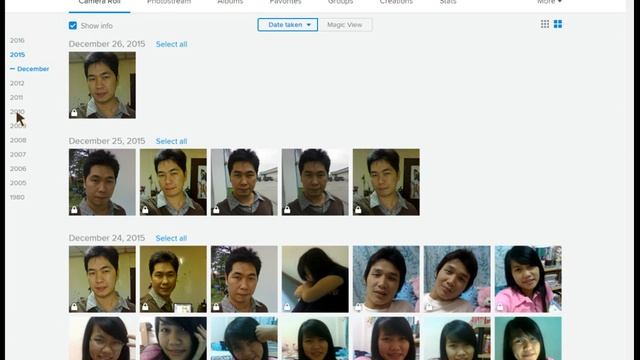Open the Date taken dropdown

click(287, 24)
